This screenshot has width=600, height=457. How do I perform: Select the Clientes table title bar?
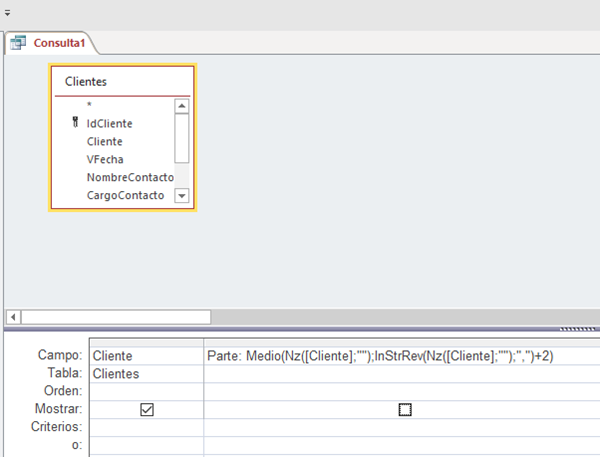point(120,81)
